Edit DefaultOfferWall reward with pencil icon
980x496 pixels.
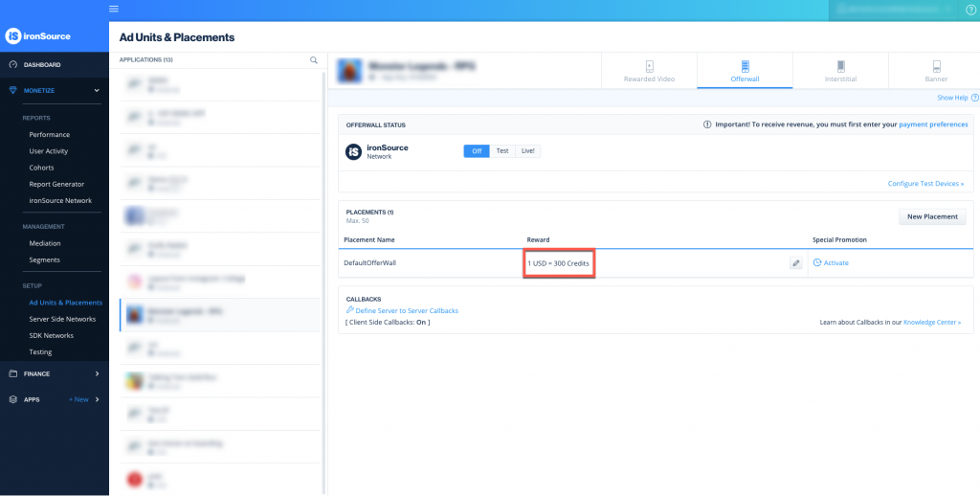point(795,263)
